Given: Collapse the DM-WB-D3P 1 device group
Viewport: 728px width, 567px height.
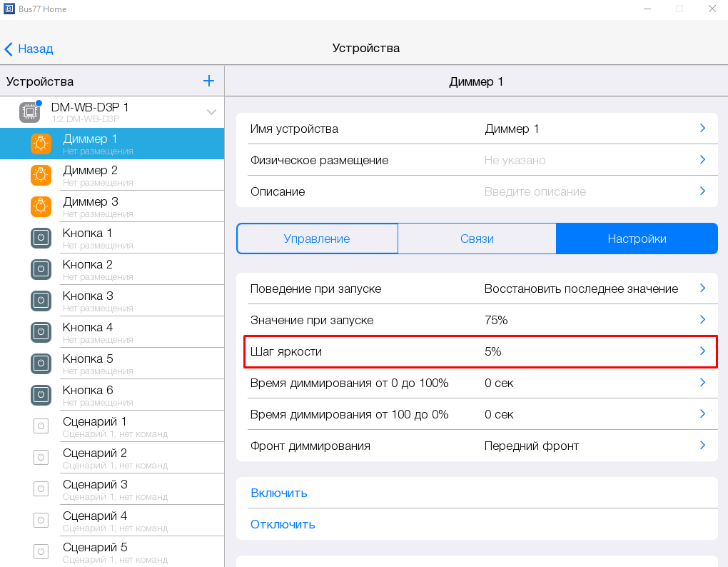Looking at the screenshot, I should click(x=211, y=112).
